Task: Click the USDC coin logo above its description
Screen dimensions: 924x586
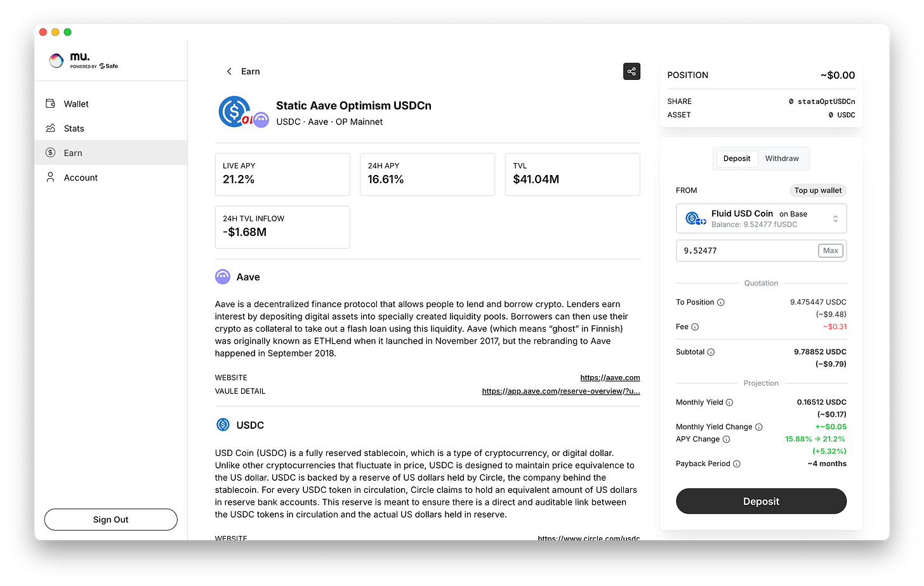Action: (x=223, y=424)
